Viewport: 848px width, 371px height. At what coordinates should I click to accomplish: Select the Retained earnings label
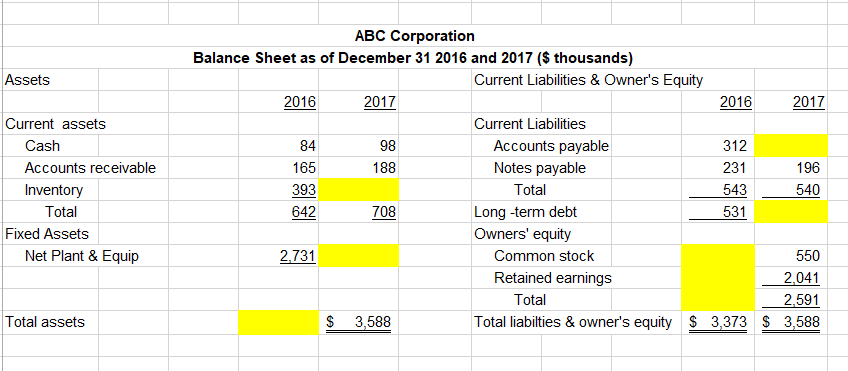(x=553, y=278)
